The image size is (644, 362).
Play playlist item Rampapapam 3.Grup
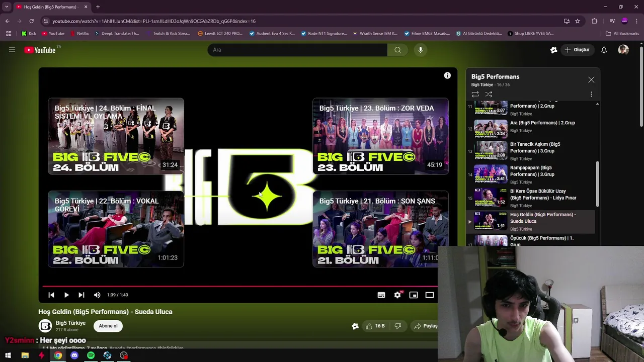(531, 174)
